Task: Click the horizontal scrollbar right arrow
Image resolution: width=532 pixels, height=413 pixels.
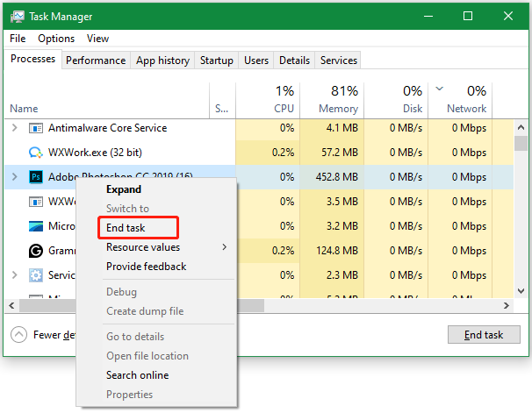Action: click(507, 306)
